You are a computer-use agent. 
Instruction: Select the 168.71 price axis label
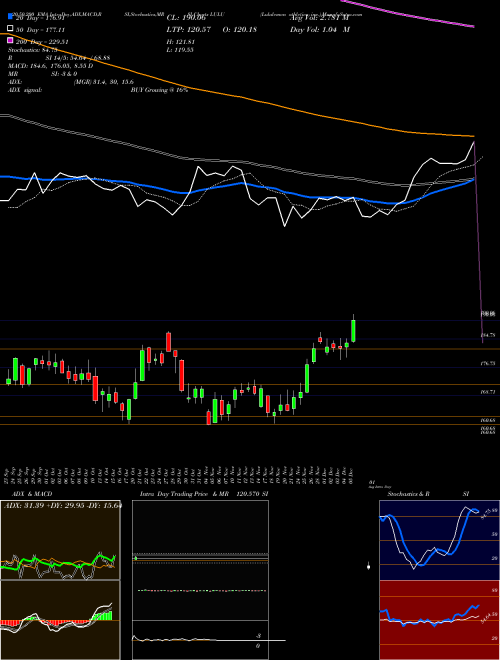pos(488,392)
